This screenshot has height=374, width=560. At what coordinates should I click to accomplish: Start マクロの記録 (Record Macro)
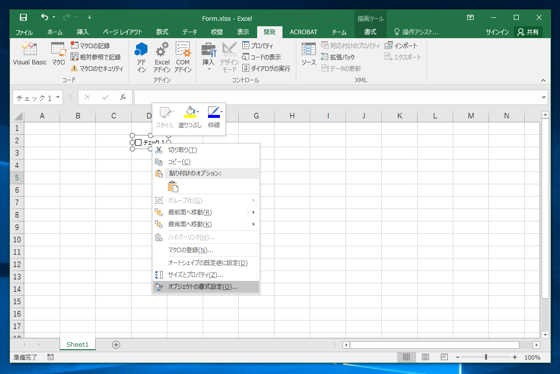pos(90,45)
